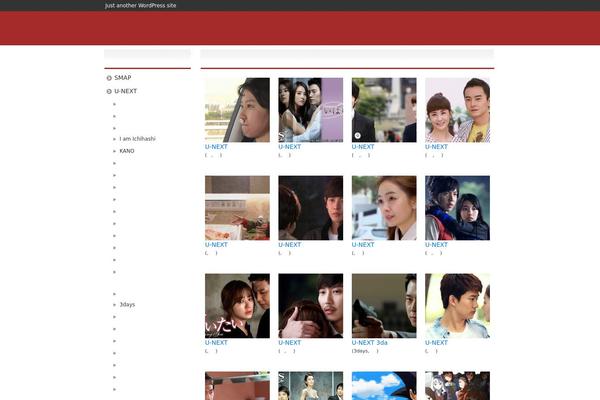Viewport: 600px width, 400px height.
Task: Click the circle icon beside SMAP
Action: click(109, 78)
